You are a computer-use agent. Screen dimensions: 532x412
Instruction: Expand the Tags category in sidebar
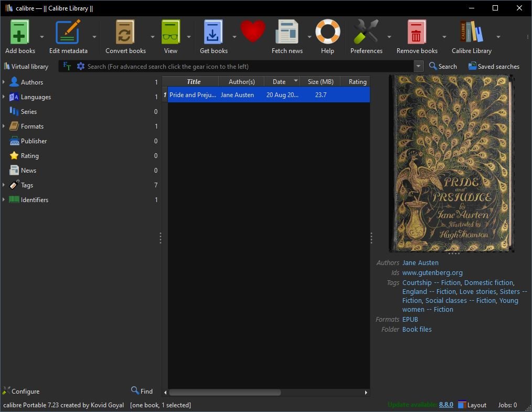tap(4, 185)
